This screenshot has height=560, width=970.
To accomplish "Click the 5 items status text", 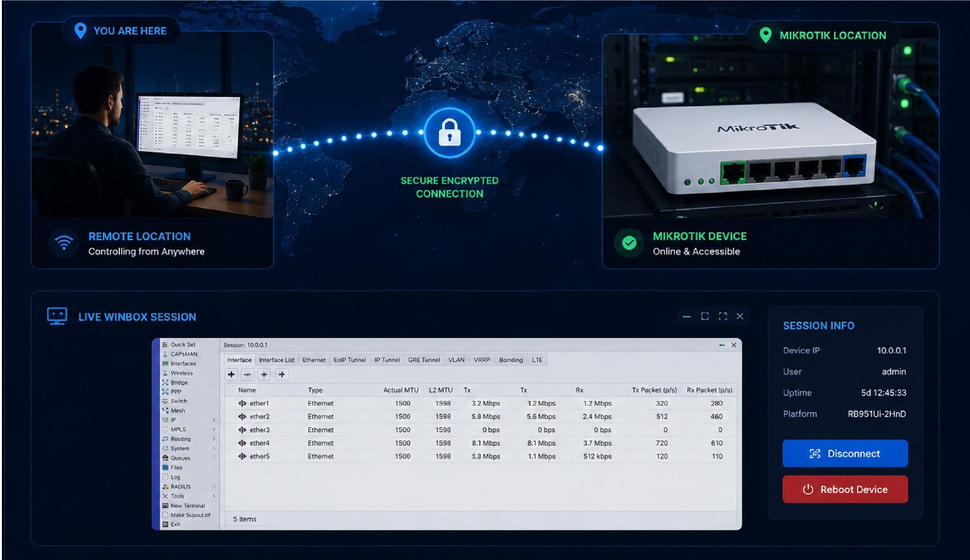I will pos(244,519).
